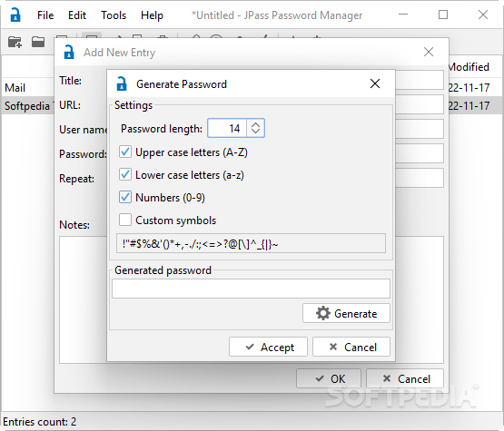Close the Generate Password dialog
This screenshot has width=504, height=431.
(375, 83)
